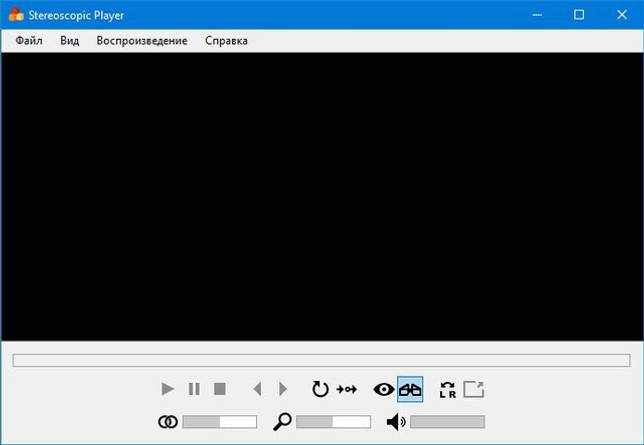Enter fullscreen mode icon
The image size is (644, 445).
click(474, 389)
